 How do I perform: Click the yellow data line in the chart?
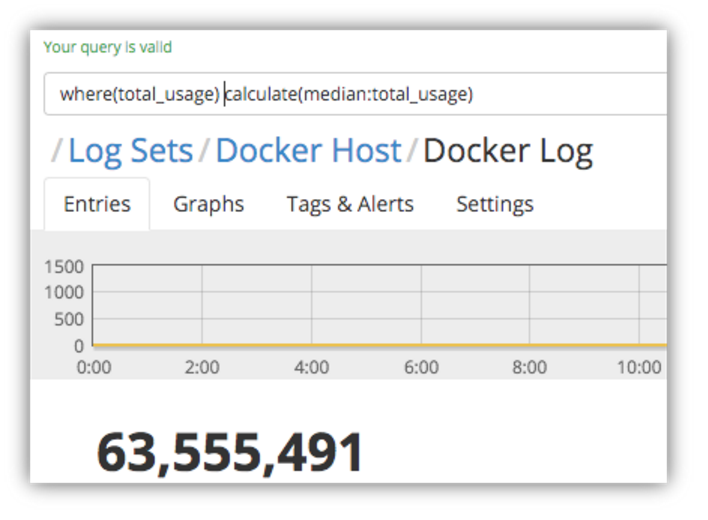[380, 345]
